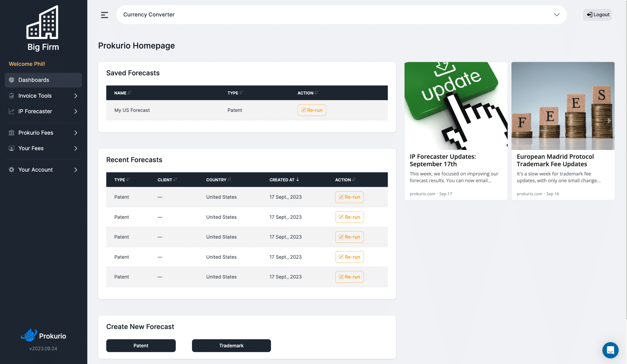This screenshot has height=364, width=627.
Task: Open IP Forecaster Updates article thumbnail
Action: (456, 106)
